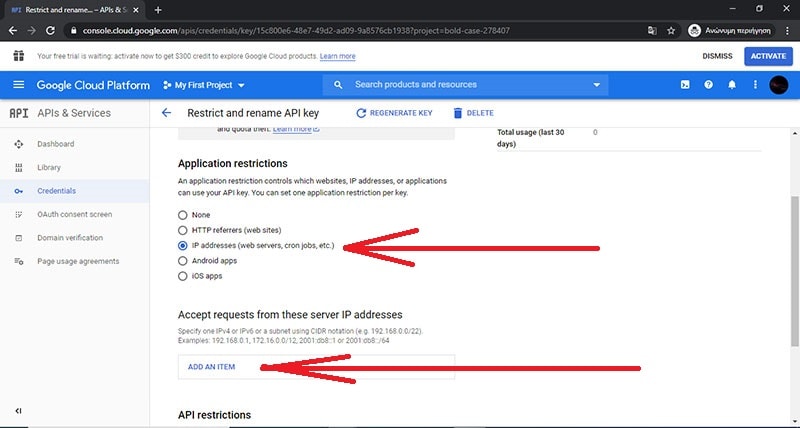The image size is (800, 428).
Task: Click the trash icon to delete key
Action: pyautogui.click(x=458, y=113)
